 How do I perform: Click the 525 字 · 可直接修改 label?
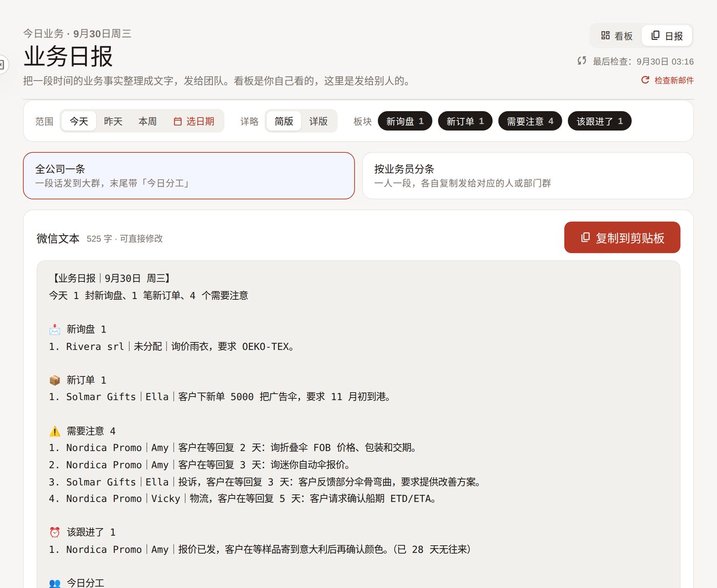point(124,239)
